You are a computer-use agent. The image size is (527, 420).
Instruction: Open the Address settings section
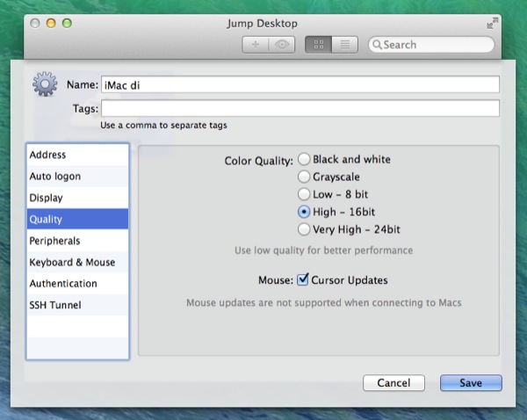click(x=77, y=155)
